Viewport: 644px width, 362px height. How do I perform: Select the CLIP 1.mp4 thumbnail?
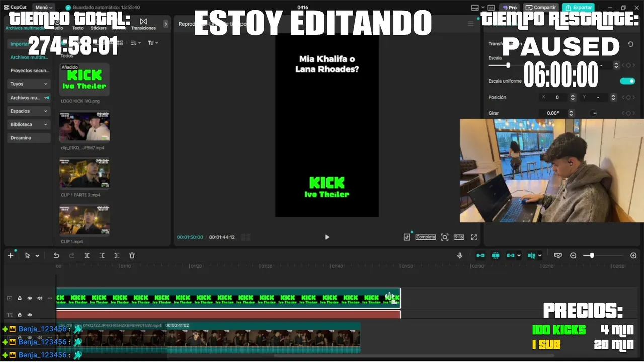pyautogui.click(x=85, y=220)
